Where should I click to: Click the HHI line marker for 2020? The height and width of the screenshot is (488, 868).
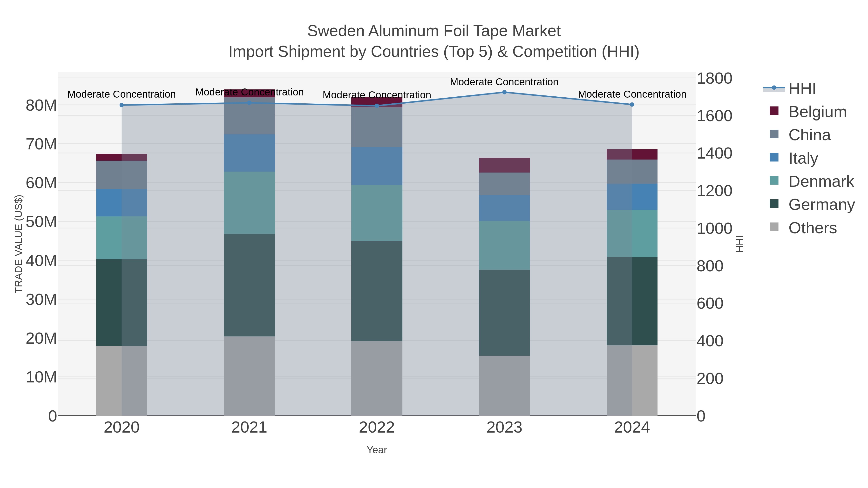coord(122,105)
